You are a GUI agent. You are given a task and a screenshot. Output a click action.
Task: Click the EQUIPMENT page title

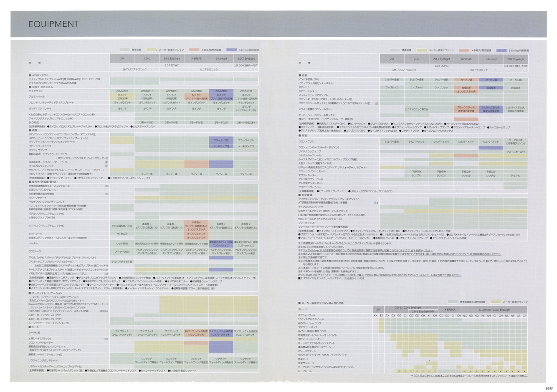53,24
